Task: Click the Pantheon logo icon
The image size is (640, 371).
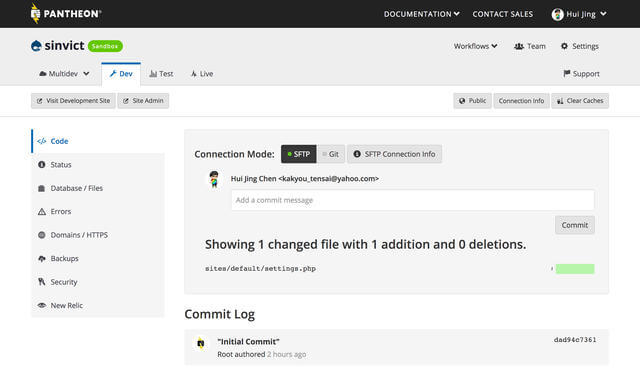Action: coord(36,13)
